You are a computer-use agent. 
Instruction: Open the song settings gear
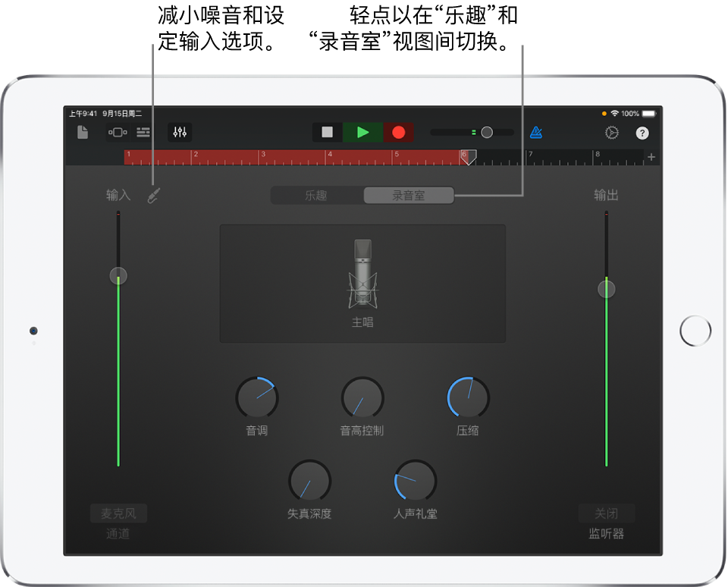(611, 132)
